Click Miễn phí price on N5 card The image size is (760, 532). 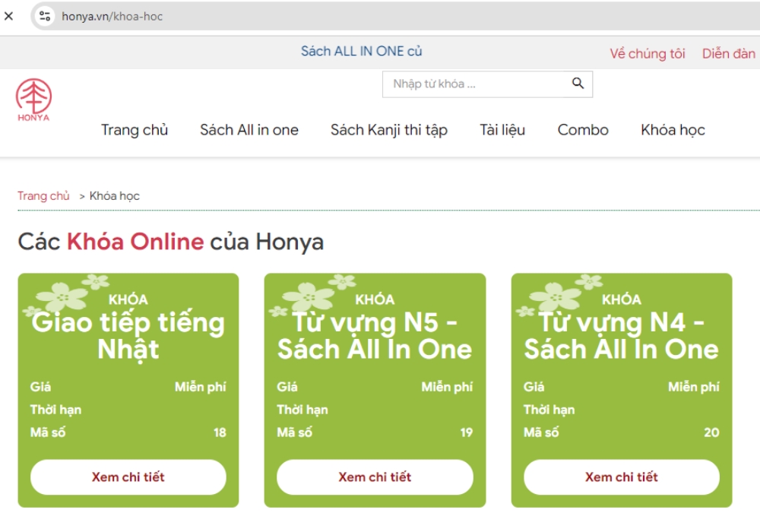pos(447,387)
